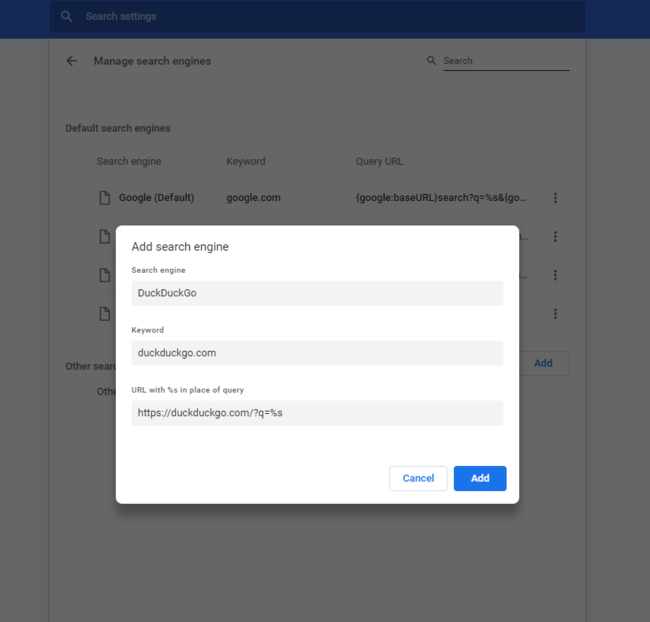The height and width of the screenshot is (622, 650).
Task: Click the page icon on the fourth search engine row
Action: pyautogui.click(x=104, y=314)
